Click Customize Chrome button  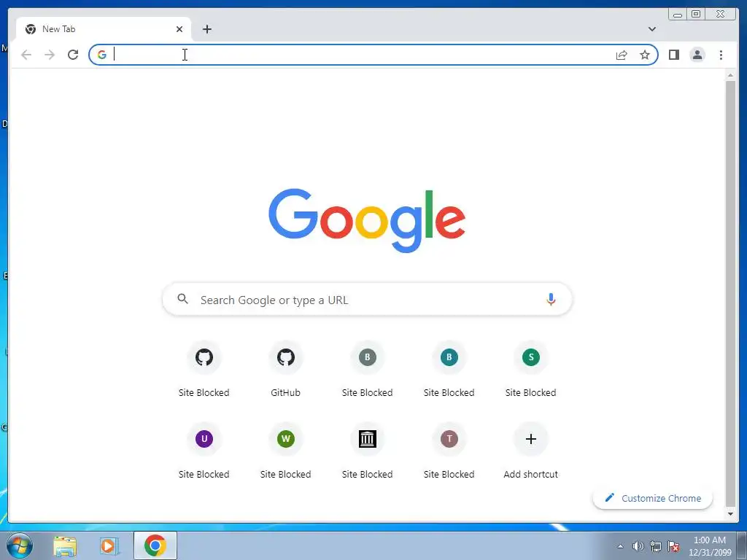click(653, 498)
